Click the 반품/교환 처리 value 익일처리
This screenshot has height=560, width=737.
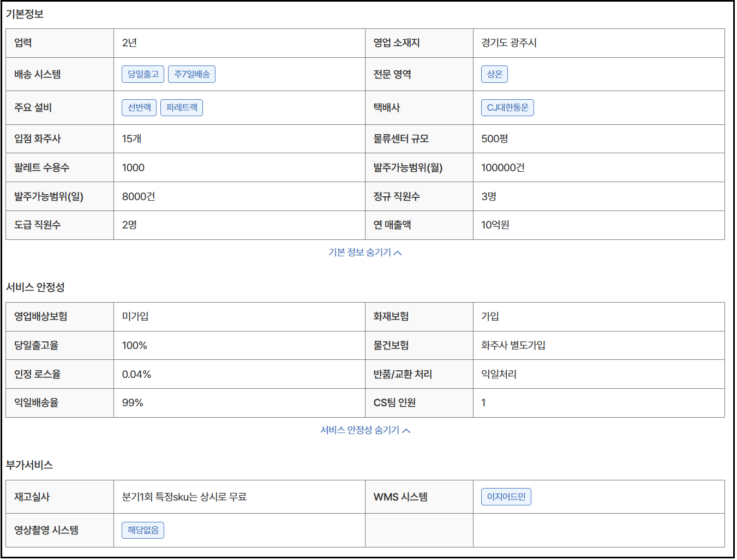pyautogui.click(x=499, y=375)
